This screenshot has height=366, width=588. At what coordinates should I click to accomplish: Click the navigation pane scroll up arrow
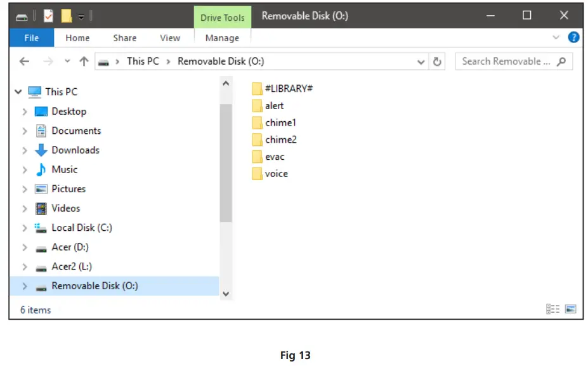tap(226, 83)
